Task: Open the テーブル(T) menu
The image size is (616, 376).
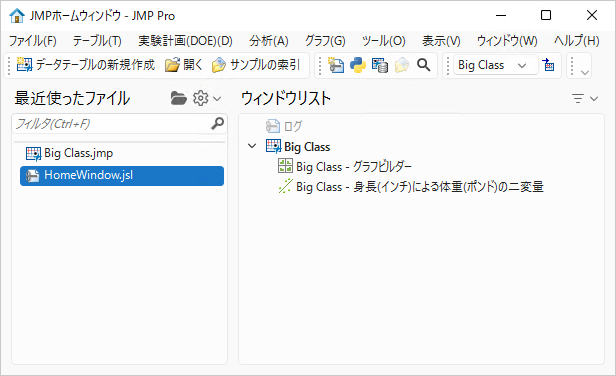Action: [x=97, y=40]
